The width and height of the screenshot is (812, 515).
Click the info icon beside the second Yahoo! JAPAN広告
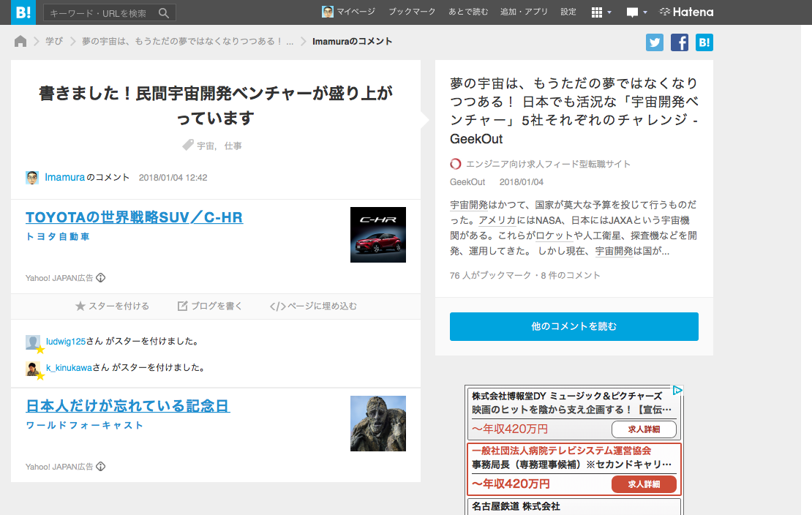click(x=101, y=466)
